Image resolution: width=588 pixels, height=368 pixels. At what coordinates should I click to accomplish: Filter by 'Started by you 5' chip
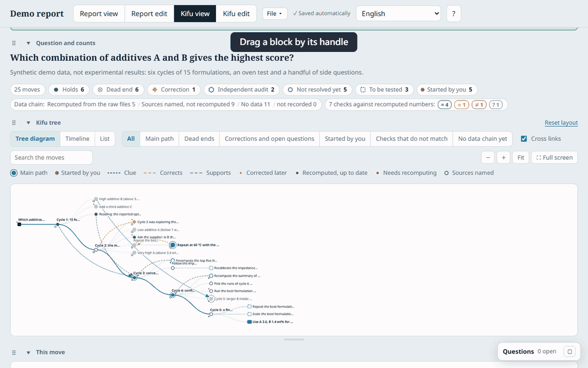pos(447,90)
